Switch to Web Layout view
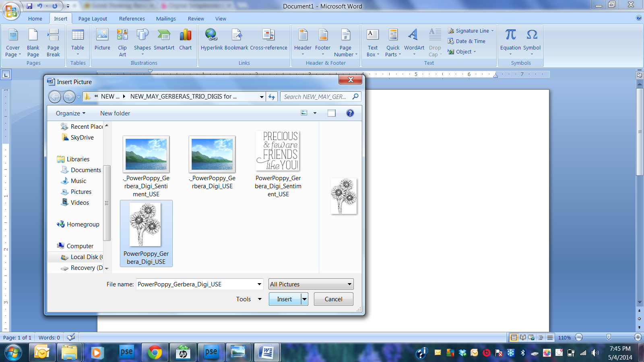The height and width of the screenshot is (362, 644). pos(532,337)
